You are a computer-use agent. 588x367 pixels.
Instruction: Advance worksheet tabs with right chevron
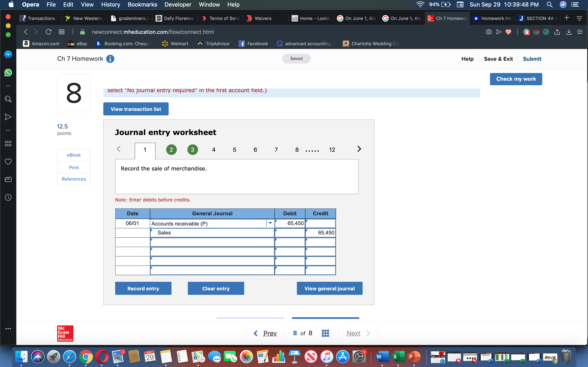(359, 149)
